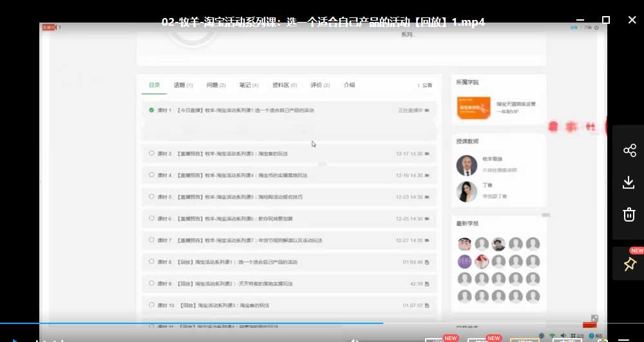Toggle the green checkmark on lesson 1
The image size is (644, 342).
coord(151,110)
